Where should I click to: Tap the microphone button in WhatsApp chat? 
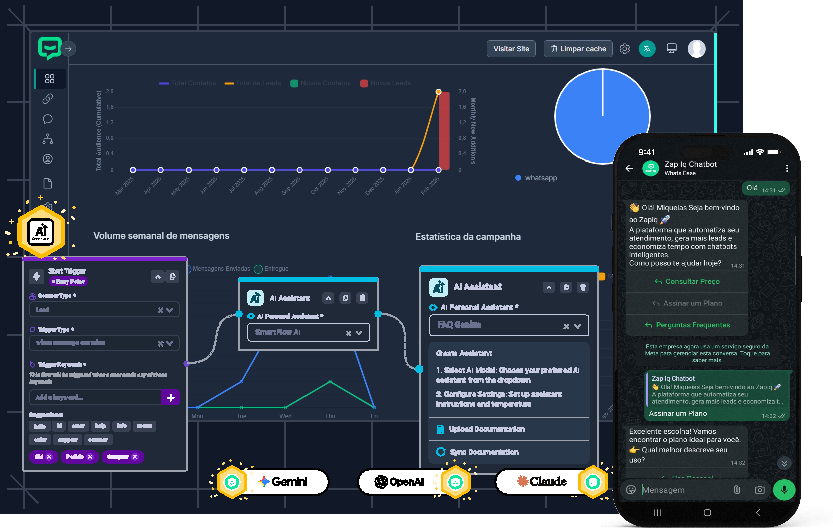tap(784, 489)
